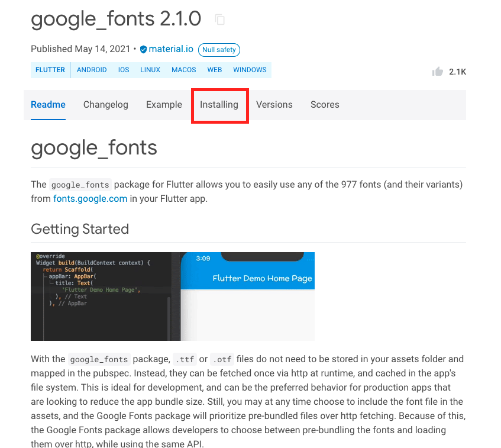Click the IOS platform tag
This screenshot has width=501, height=448.
pyautogui.click(x=123, y=70)
